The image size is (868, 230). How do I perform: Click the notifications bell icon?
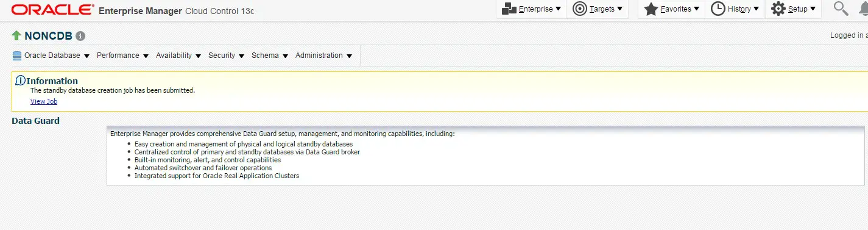coord(864,9)
